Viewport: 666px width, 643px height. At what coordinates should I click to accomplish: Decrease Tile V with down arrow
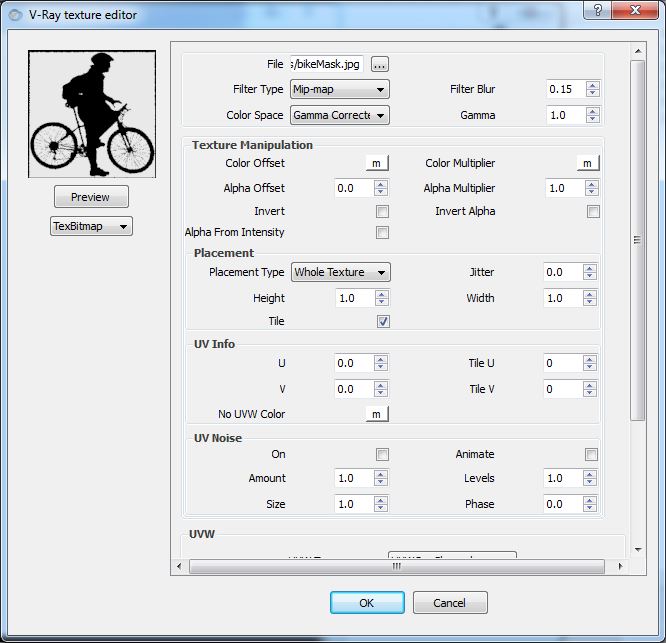590,393
